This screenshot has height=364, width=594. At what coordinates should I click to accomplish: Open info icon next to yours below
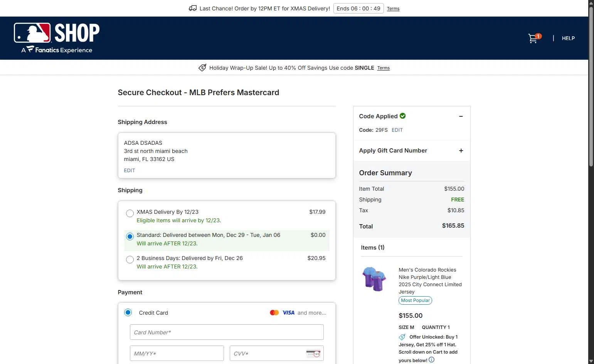pos(432,360)
